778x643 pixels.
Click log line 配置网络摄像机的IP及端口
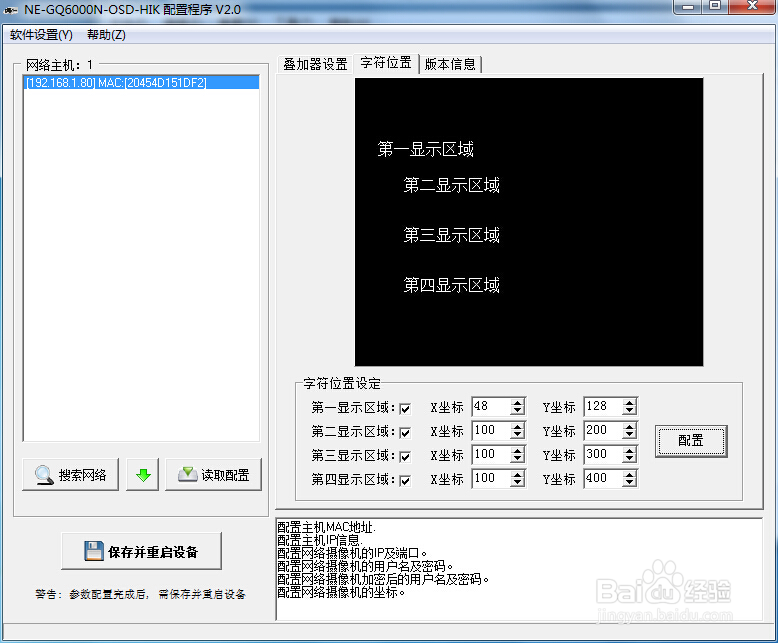pos(352,553)
